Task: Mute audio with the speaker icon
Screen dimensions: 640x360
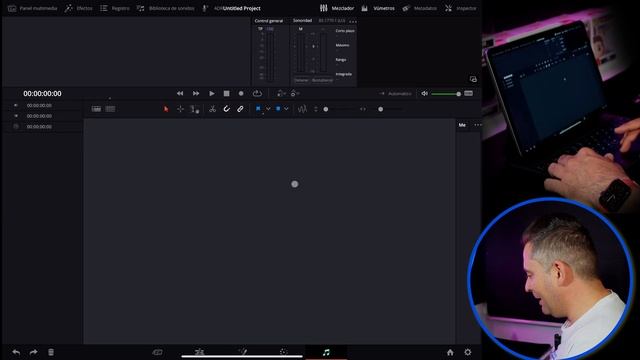Action: pyautogui.click(x=424, y=93)
